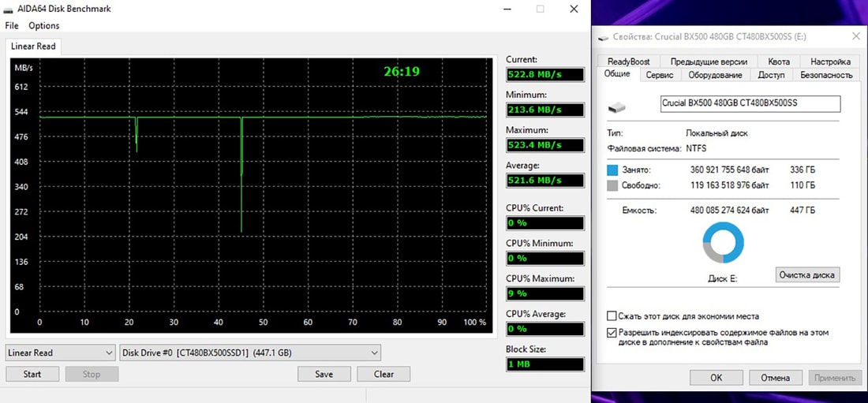Open the Options menu
Screen dimensions: 868x403
43,26
